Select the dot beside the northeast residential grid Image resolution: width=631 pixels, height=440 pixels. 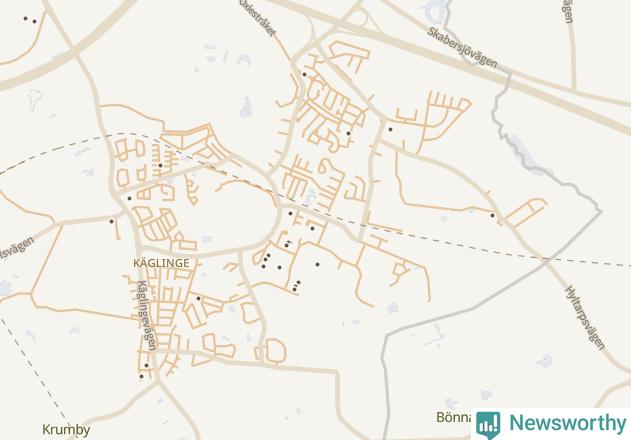390,129
